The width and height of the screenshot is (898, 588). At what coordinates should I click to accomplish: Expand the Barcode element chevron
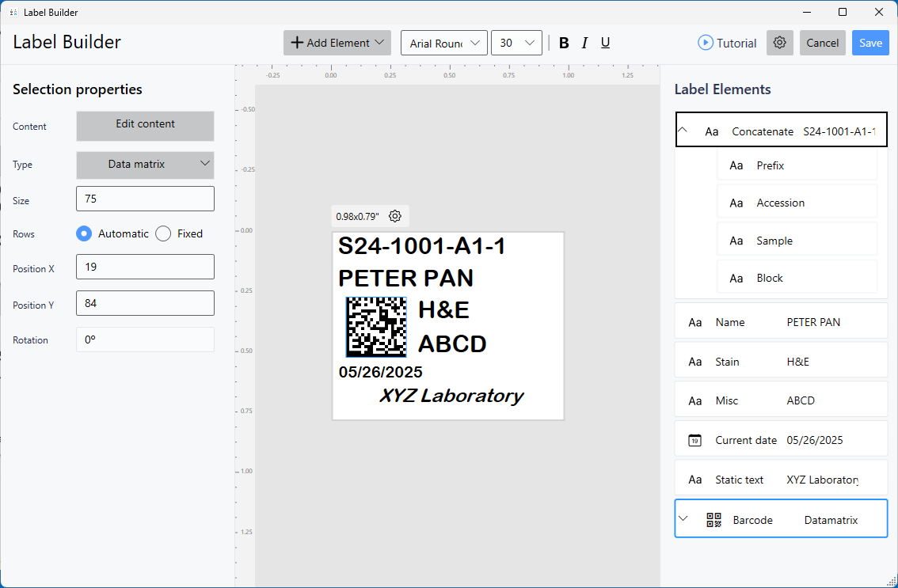pos(683,518)
